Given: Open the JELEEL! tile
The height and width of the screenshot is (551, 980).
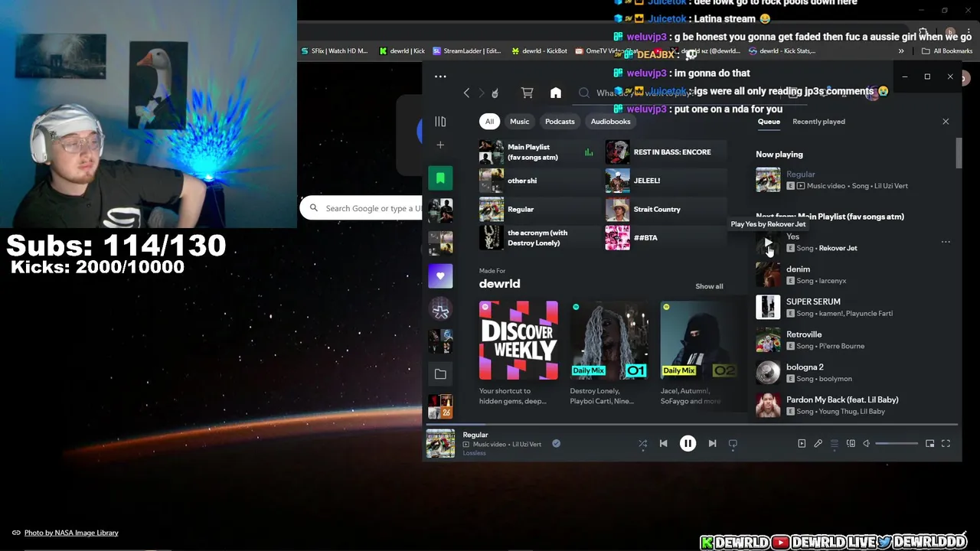Looking at the screenshot, I should click(665, 181).
